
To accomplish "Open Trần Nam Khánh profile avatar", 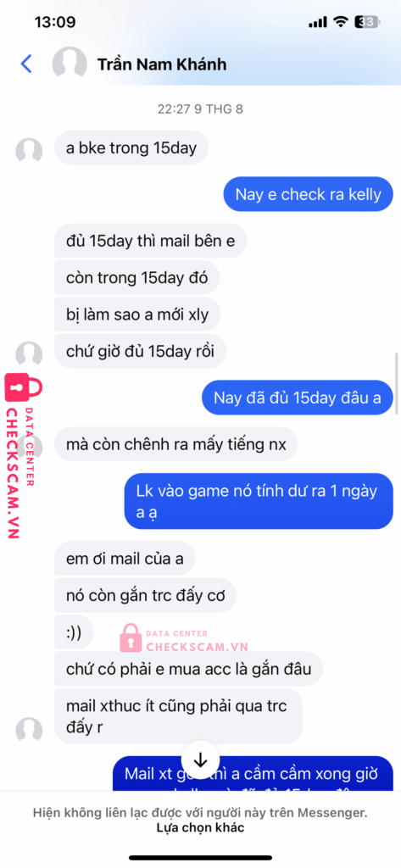I will tap(70, 64).
